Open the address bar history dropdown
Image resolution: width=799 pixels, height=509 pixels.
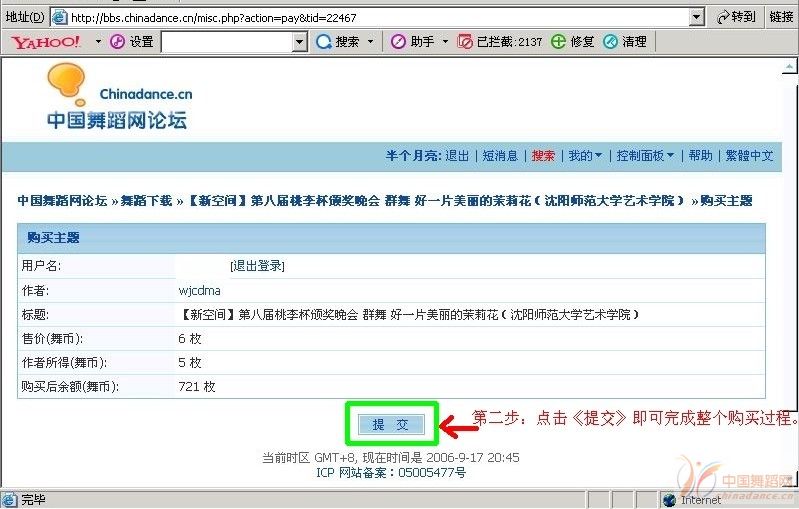pyautogui.click(x=697, y=17)
